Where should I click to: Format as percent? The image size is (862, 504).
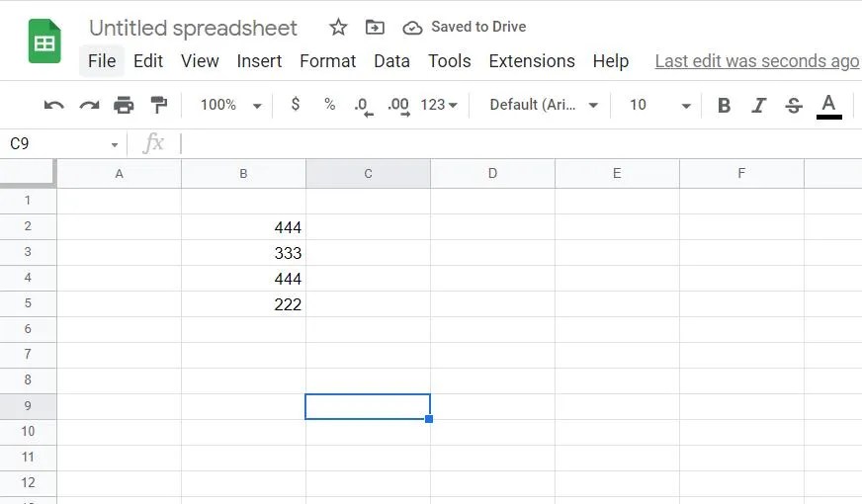pyautogui.click(x=330, y=104)
